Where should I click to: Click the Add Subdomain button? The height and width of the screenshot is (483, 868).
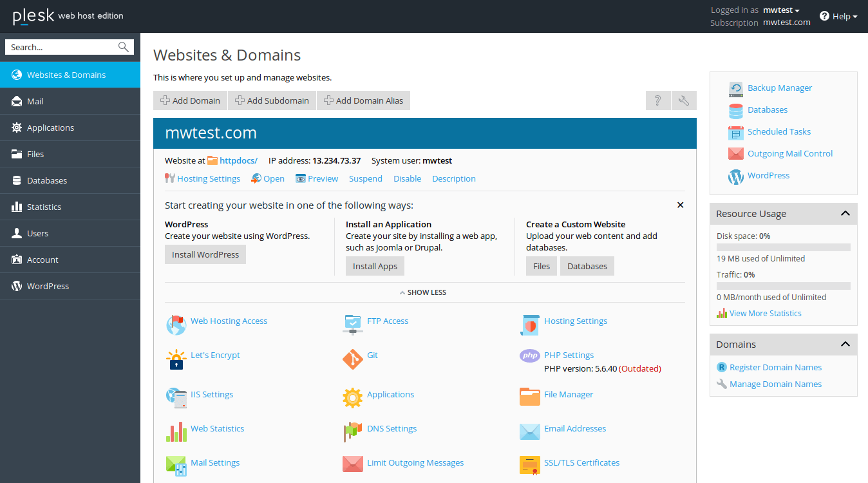point(271,100)
